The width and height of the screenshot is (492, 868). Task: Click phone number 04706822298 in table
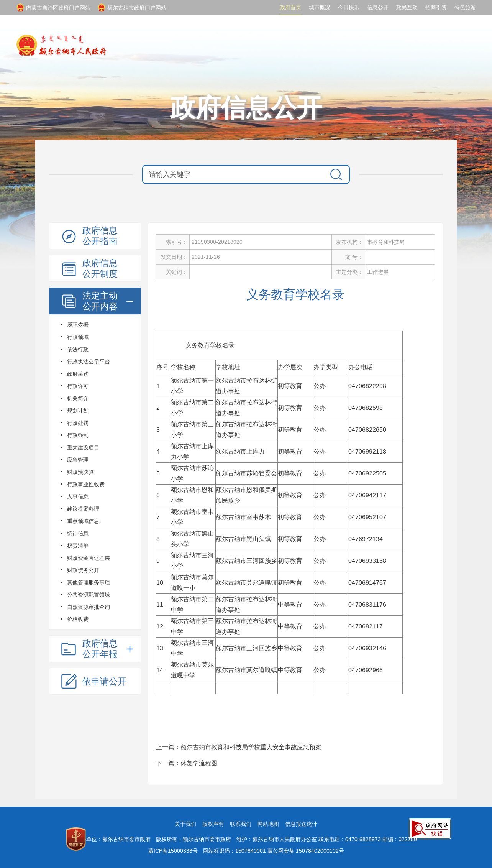point(367,386)
